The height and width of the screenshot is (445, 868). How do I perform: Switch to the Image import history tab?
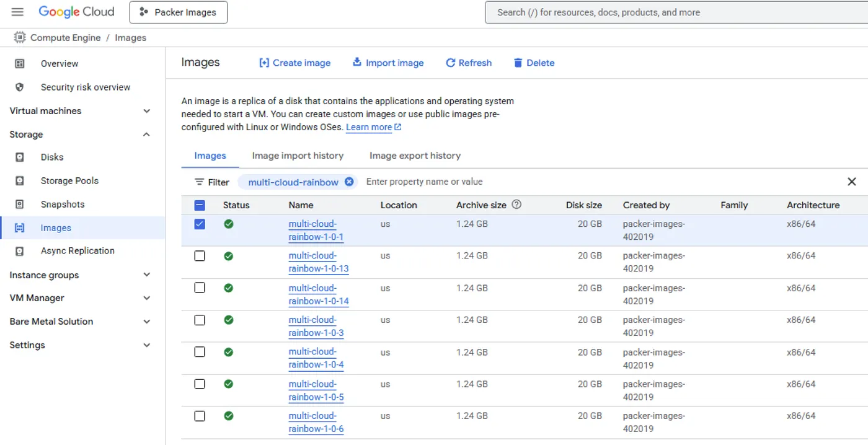[298, 156]
